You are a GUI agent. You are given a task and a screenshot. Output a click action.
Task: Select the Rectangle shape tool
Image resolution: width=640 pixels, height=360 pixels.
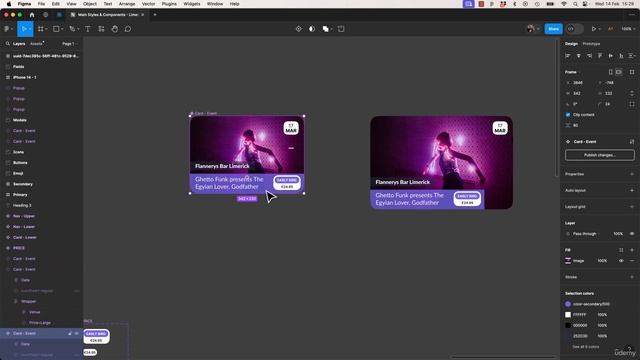[x=56, y=29]
